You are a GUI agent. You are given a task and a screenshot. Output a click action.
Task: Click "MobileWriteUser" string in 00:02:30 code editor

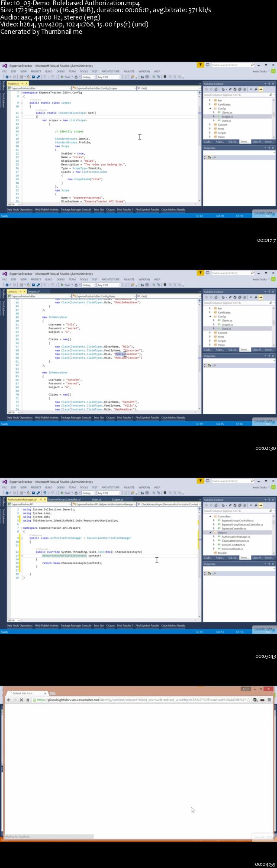click(x=128, y=358)
